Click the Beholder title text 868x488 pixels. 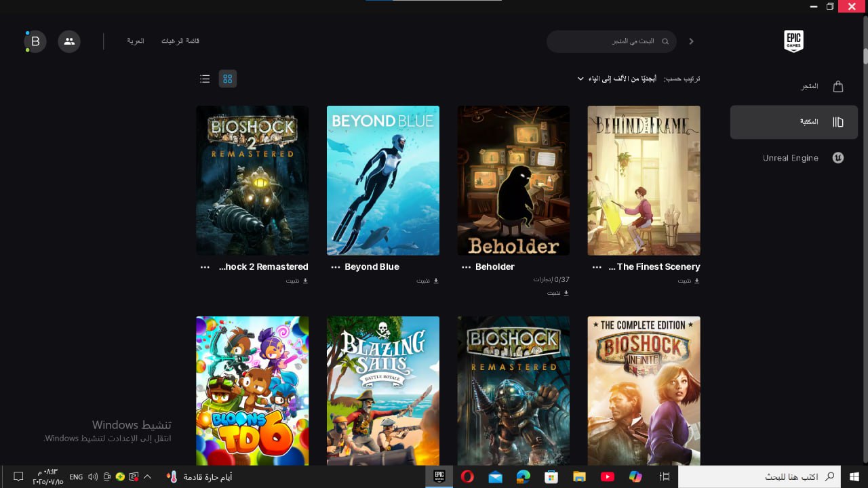pos(495,267)
